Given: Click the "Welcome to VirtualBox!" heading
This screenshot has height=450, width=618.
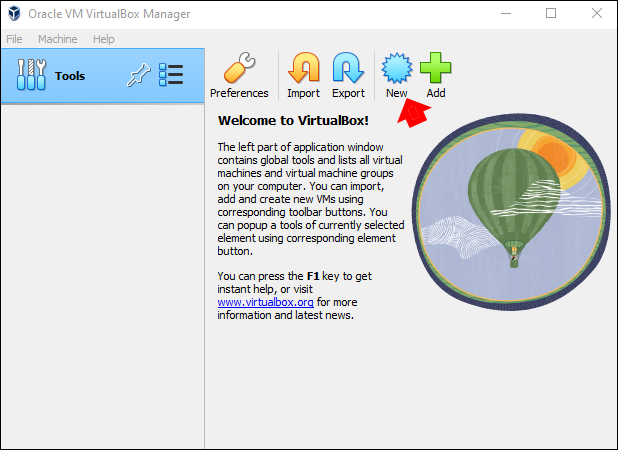Looking at the screenshot, I should [293, 121].
